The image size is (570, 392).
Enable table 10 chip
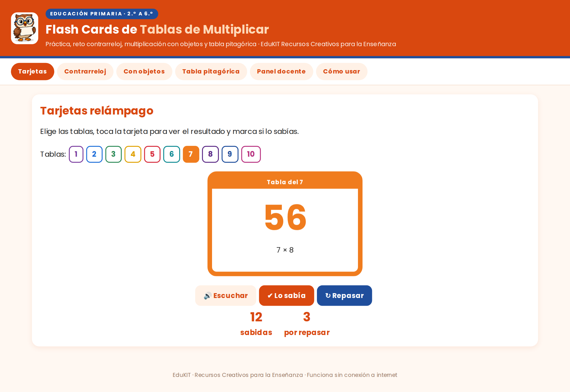tap(251, 154)
